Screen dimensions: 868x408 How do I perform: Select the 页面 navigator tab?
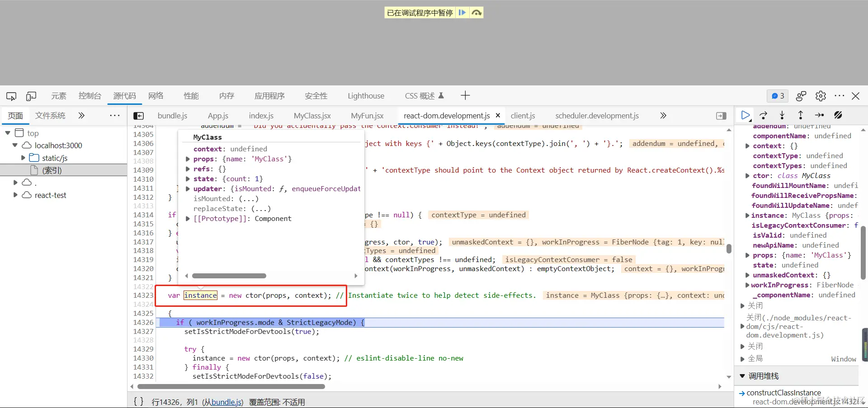15,116
